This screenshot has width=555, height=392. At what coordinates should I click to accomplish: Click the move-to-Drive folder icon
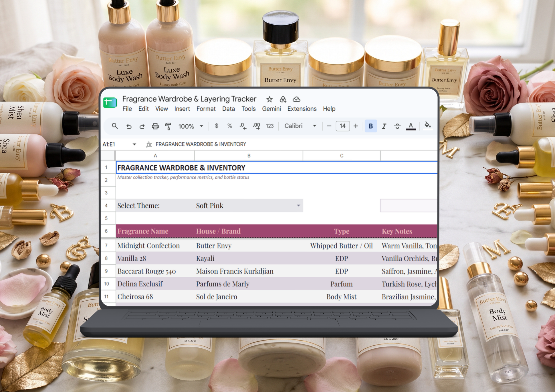click(283, 99)
